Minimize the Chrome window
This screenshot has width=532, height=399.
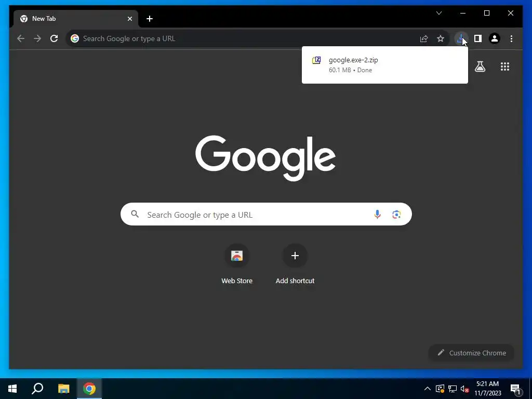pyautogui.click(x=463, y=13)
